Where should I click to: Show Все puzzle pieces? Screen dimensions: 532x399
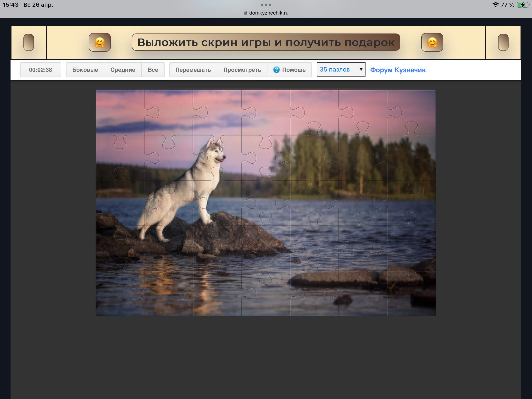[153, 70]
